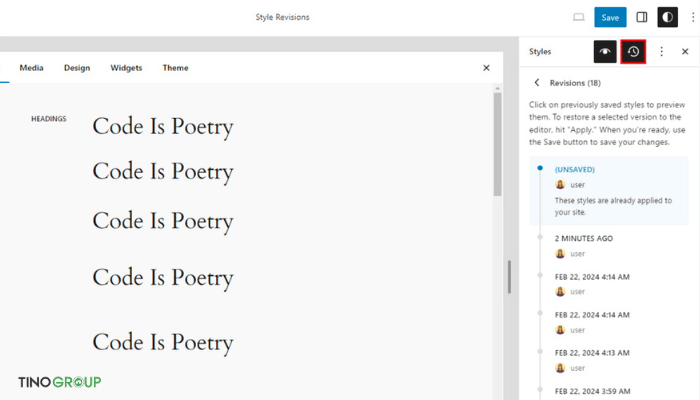The height and width of the screenshot is (400, 700).
Task: Click the HEADINGS label
Action: click(x=49, y=119)
